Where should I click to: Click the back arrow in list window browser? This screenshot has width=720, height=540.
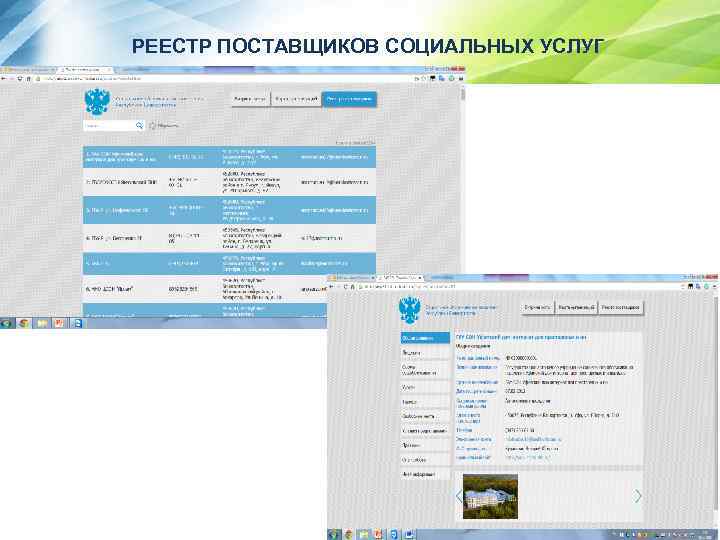(4, 79)
